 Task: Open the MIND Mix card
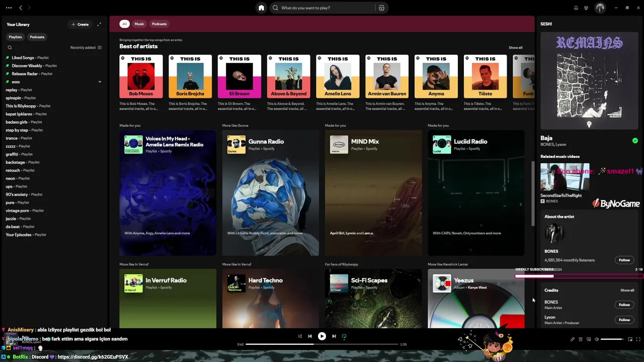[373, 193]
